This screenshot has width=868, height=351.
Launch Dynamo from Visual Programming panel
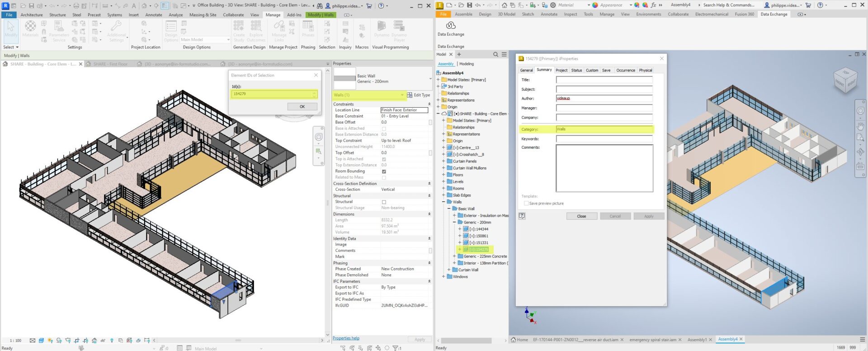pos(382,28)
